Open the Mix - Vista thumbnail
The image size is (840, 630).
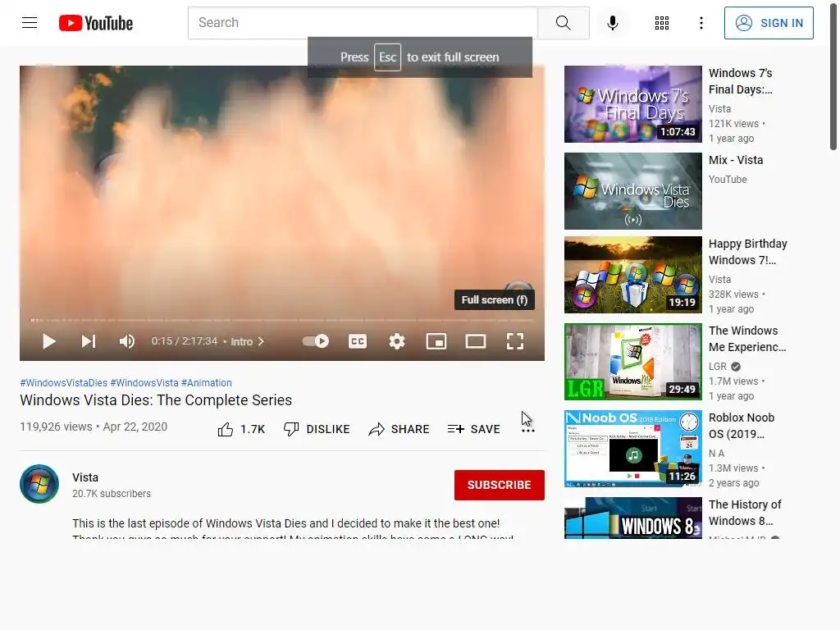[x=632, y=191]
